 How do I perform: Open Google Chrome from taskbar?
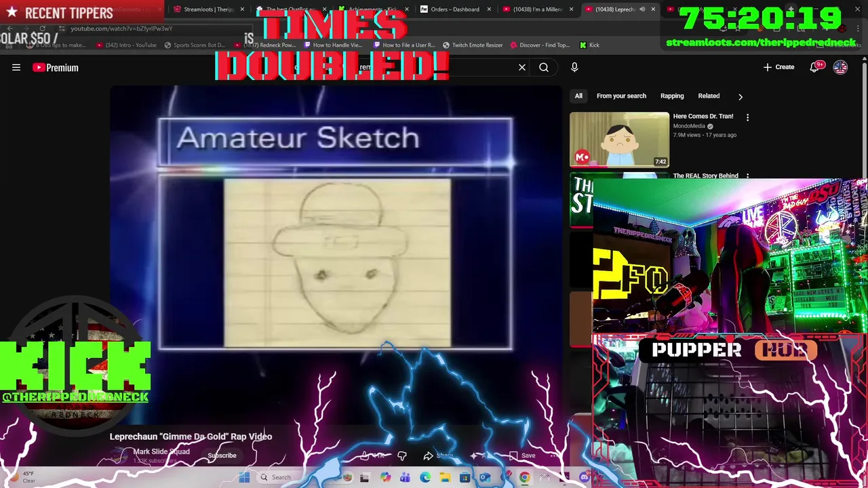(x=524, y=477)
